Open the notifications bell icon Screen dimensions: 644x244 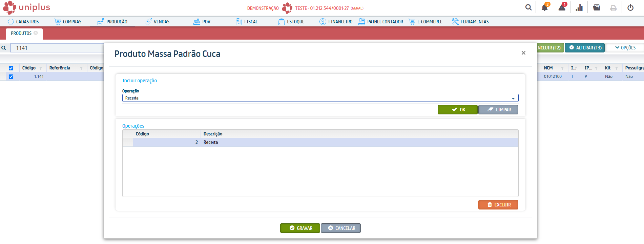tap(544, 7)
